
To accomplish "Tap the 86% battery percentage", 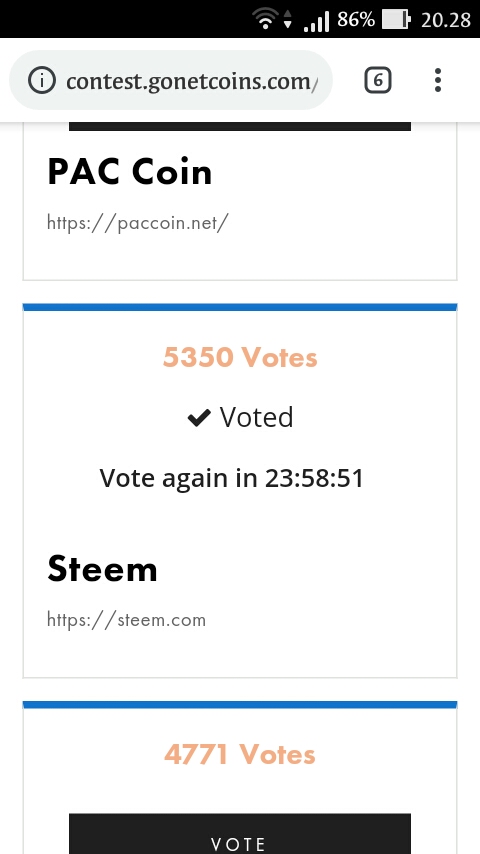I will (356, 20).
